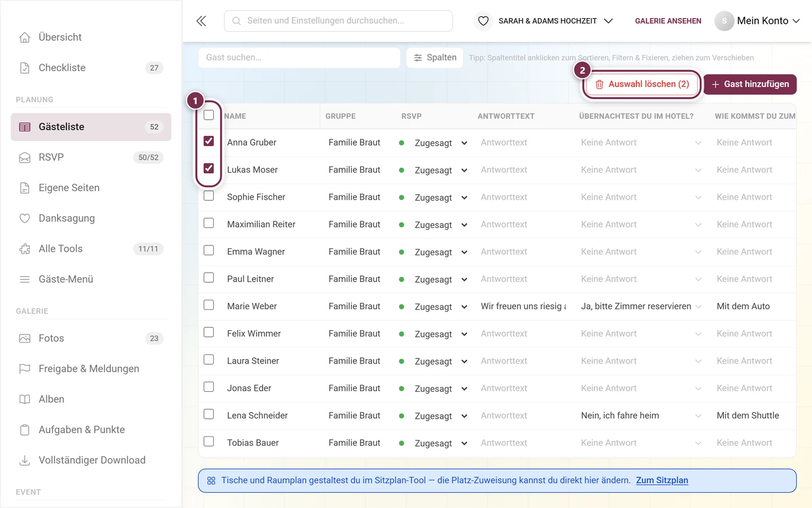The width and height of the screenshot is (812, 508).
Task: Click Galerie ansehen link
Action: tap(668, 21)
